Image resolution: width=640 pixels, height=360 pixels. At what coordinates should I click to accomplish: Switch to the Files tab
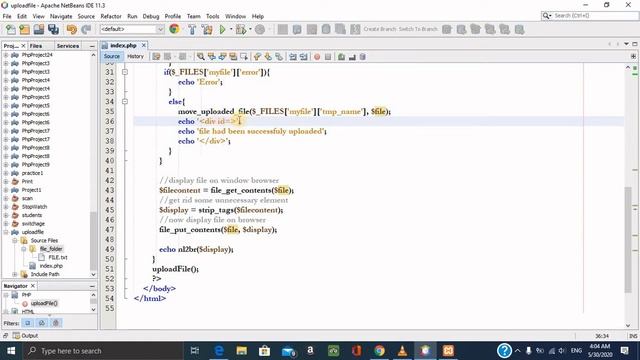pos(36,46)
